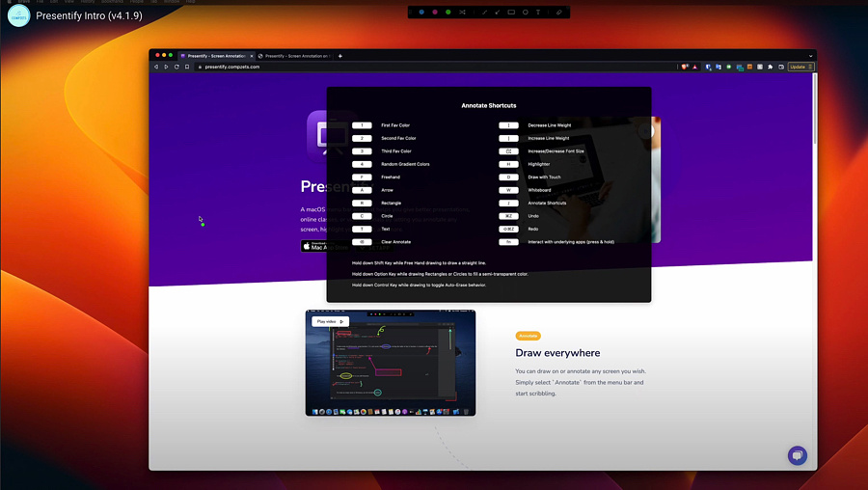The image size is (868, 490).
Task: Reload the presentify page
Action: pyautogui.click(x=176, y=67)
